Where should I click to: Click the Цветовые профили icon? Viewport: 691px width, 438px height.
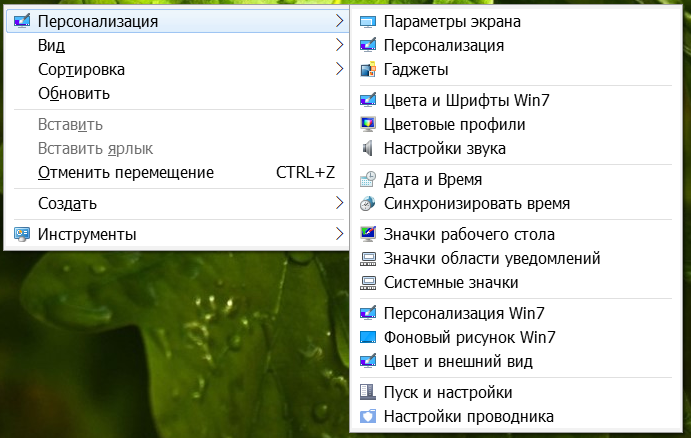(x=368, y=125)
